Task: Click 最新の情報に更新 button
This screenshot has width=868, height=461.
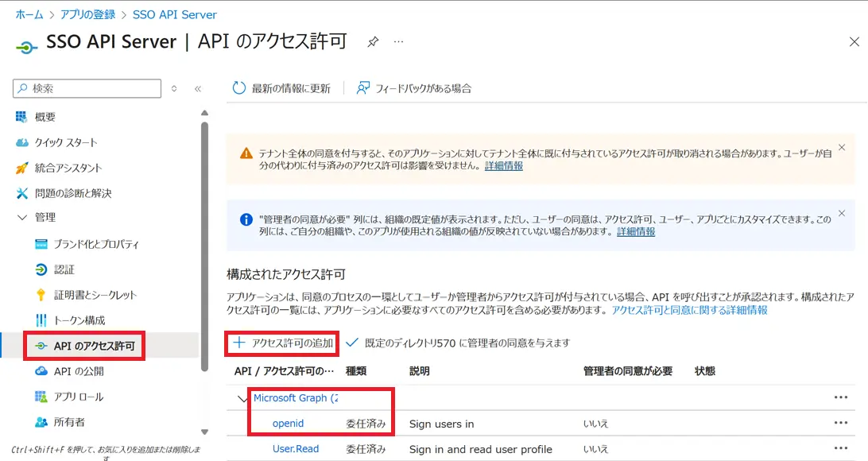Action: pos(281,88)
